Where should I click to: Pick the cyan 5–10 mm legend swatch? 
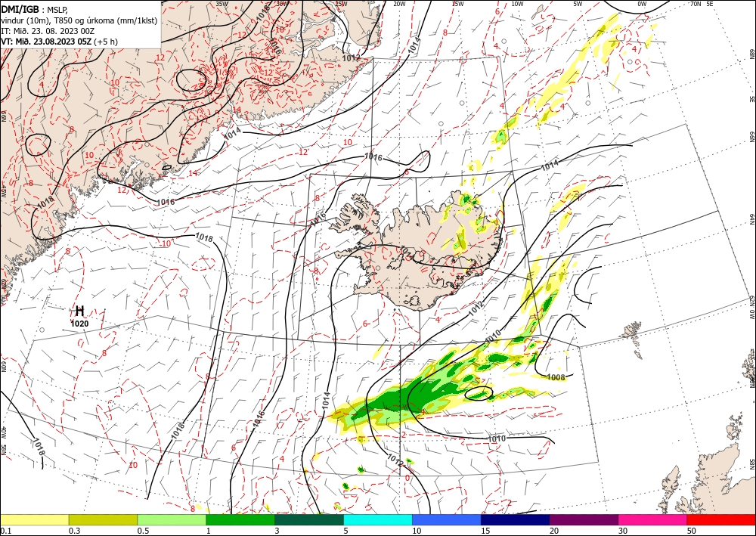pyautogui.click(x=378, y=519)
